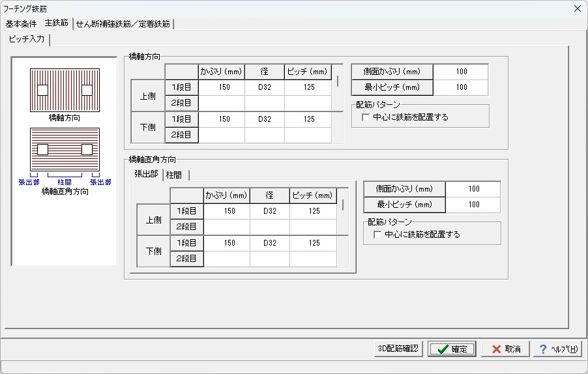Select 橋軸直角方向 下側 1段目 かぶり cell 150
Image resolution: width=588 pixels, height=374 pixels.
click(x=227, y=243)
